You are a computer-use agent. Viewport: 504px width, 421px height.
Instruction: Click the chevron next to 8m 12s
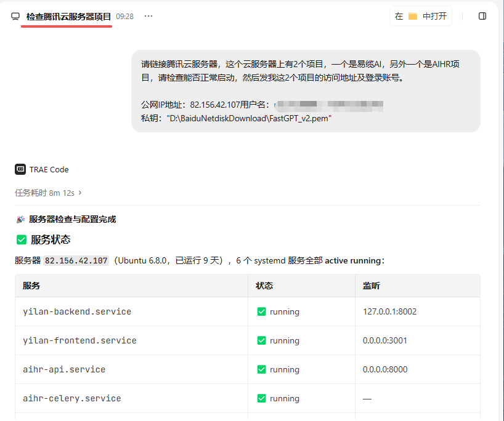[x=80, y=193]
